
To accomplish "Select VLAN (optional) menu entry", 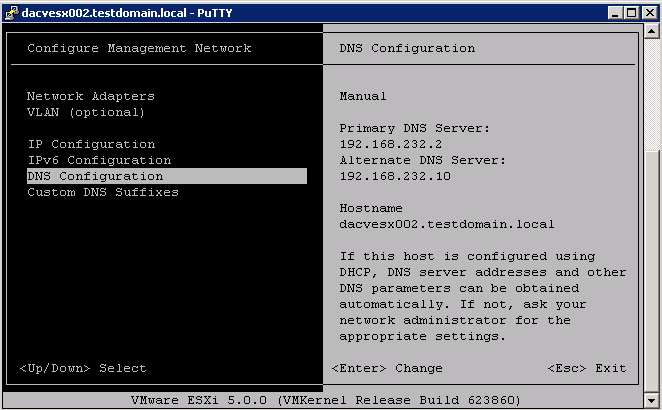I will (x=86, y=112).
